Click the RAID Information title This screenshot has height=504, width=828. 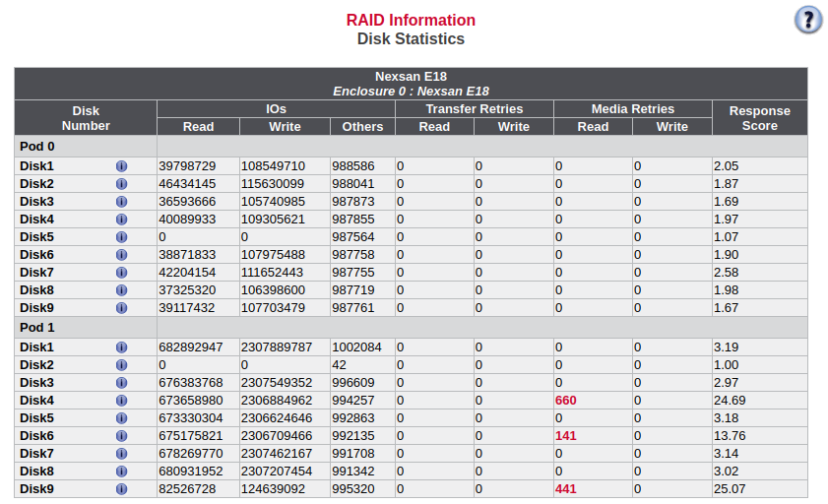411,20
